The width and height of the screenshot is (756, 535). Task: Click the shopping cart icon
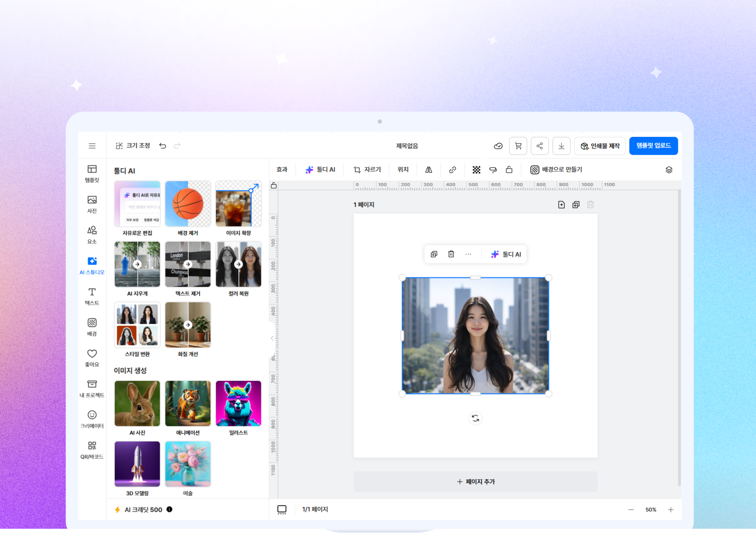tap(518, 146)
